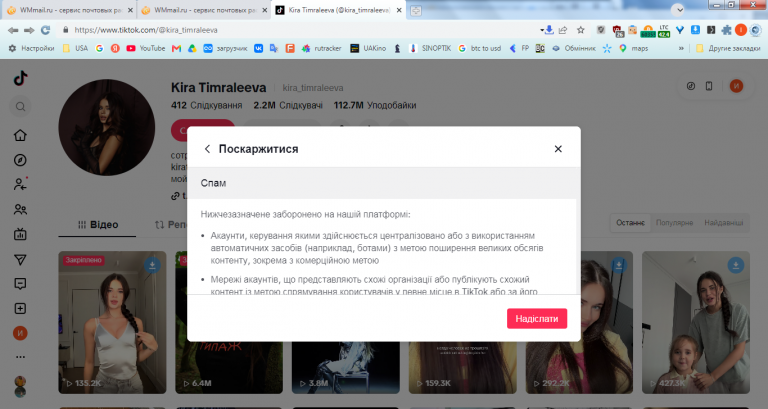Open the Другие закладки folder
768x409 pixels.
(x=728, y=48)
